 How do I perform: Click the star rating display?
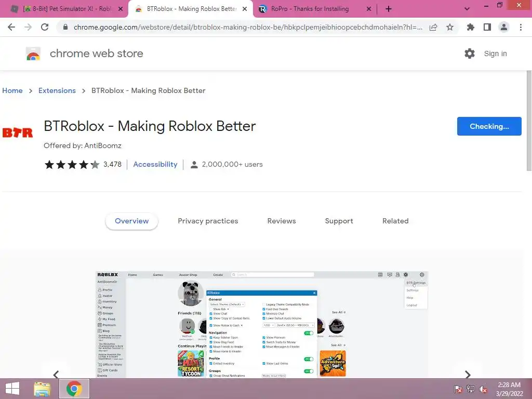72,165
